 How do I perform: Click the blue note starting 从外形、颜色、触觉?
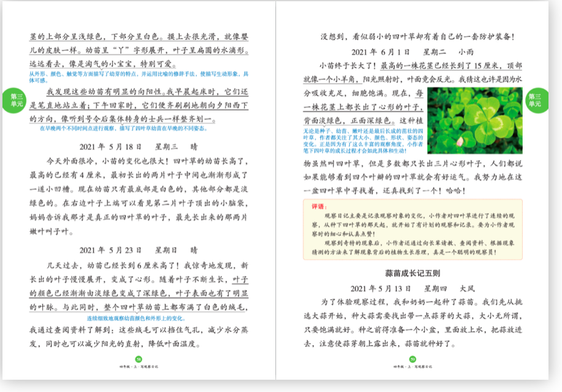click(x=139, y=77)
